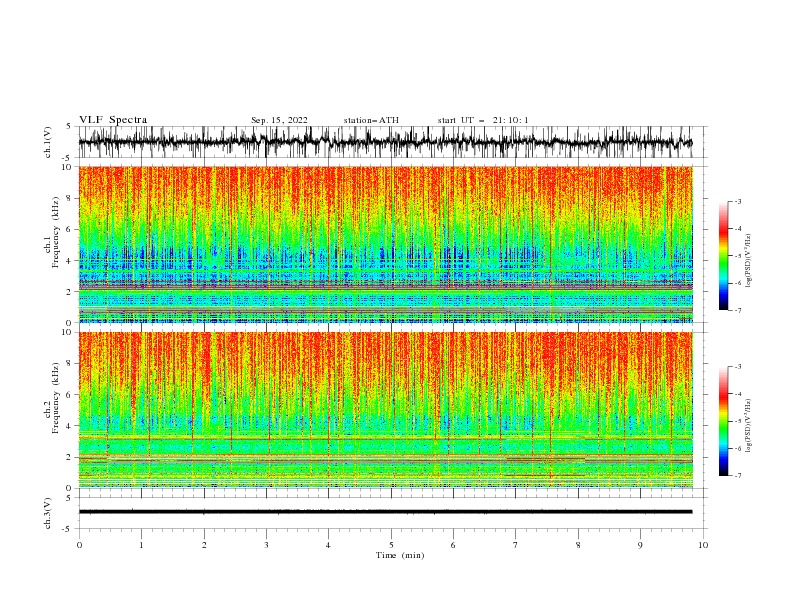Click the ch.2 PSD color bar
Image resolution: width=792 pixels, height=612 pixels.
[x=723, y=421]
